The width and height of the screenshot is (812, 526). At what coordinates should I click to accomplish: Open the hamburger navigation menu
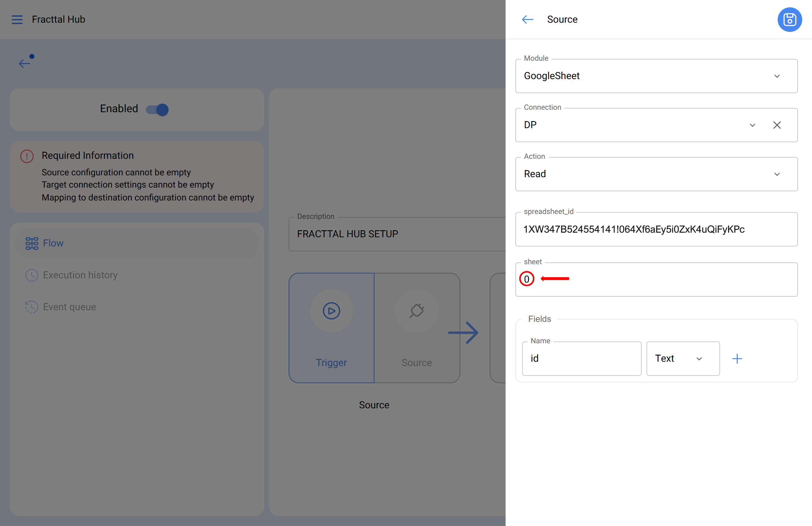(x=17, y=19)
